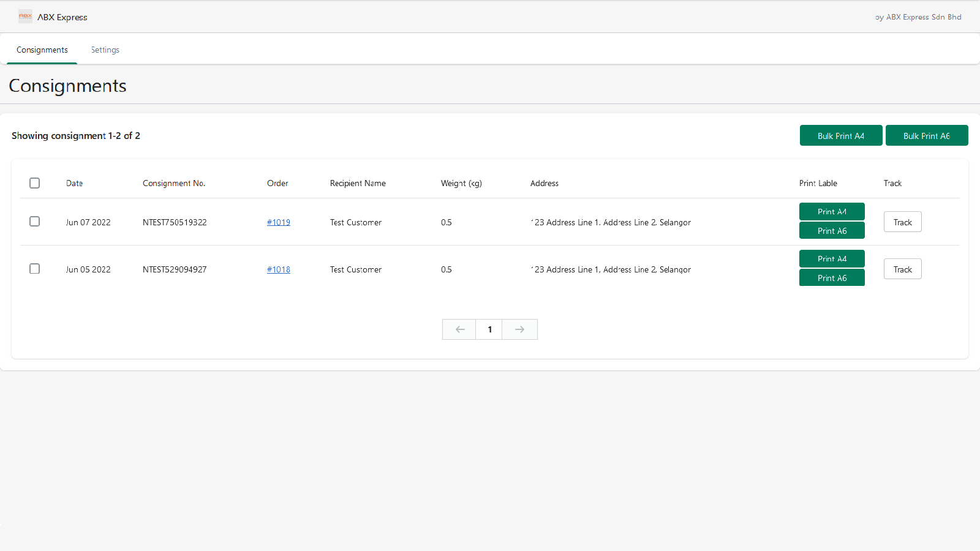Toggle the select-all consignments checkbox
The image size is (980, 551).
pyautogui.click(x=35, y=183)
